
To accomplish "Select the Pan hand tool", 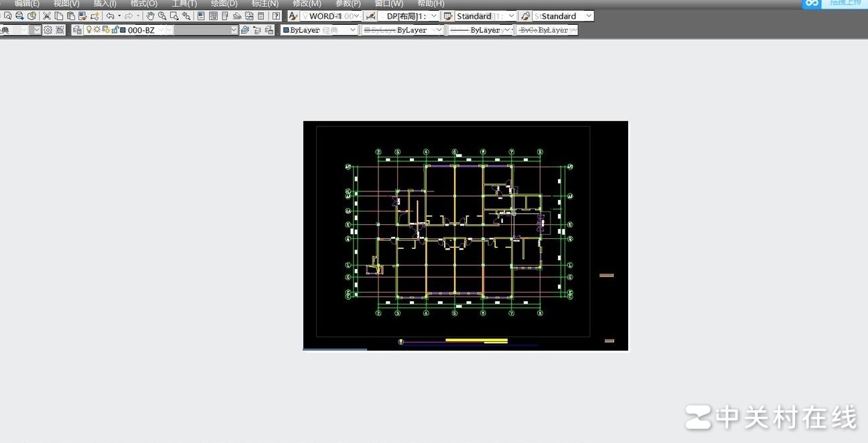I will (151, 16).
